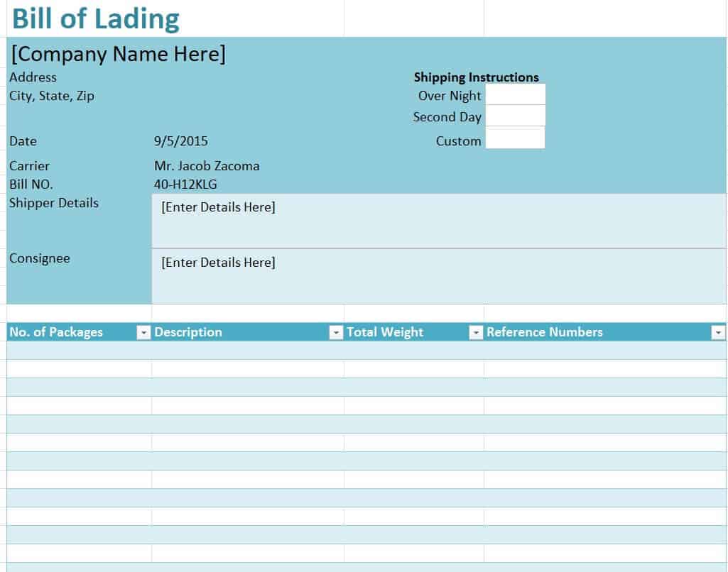The width and height of the screenshot is (728, 572).
Task: Expand the Description column filter arrow
Action: click(x=336, y=333)
